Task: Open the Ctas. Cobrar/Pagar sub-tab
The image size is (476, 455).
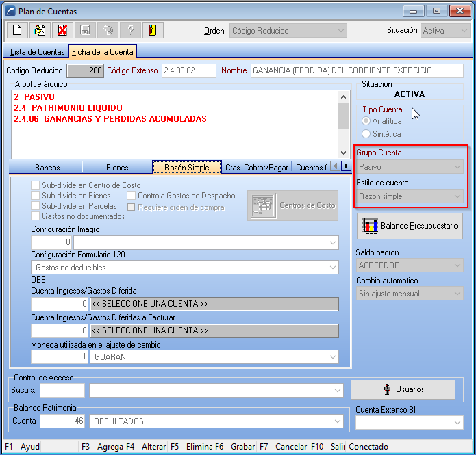Action: (x=257, y=168)
